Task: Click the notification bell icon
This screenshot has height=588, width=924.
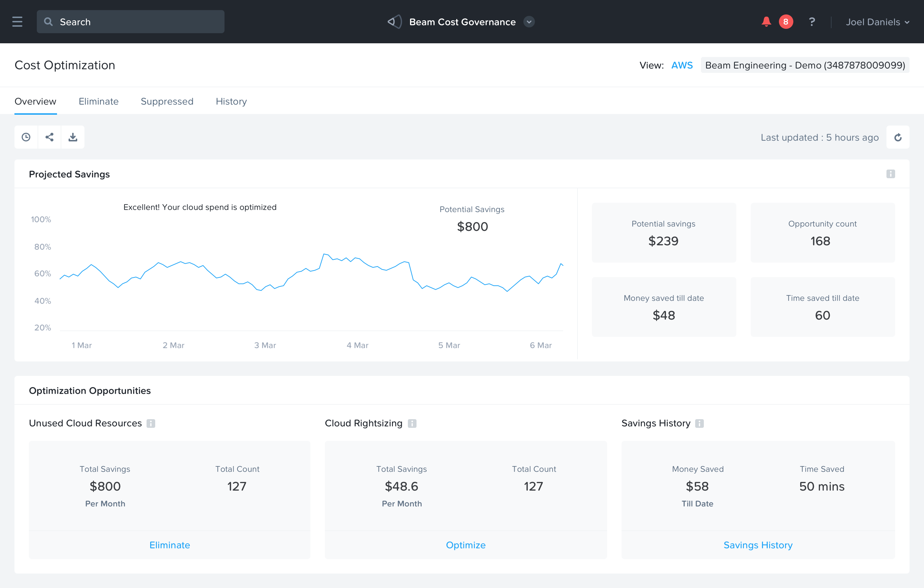Action: coord(766,22)
